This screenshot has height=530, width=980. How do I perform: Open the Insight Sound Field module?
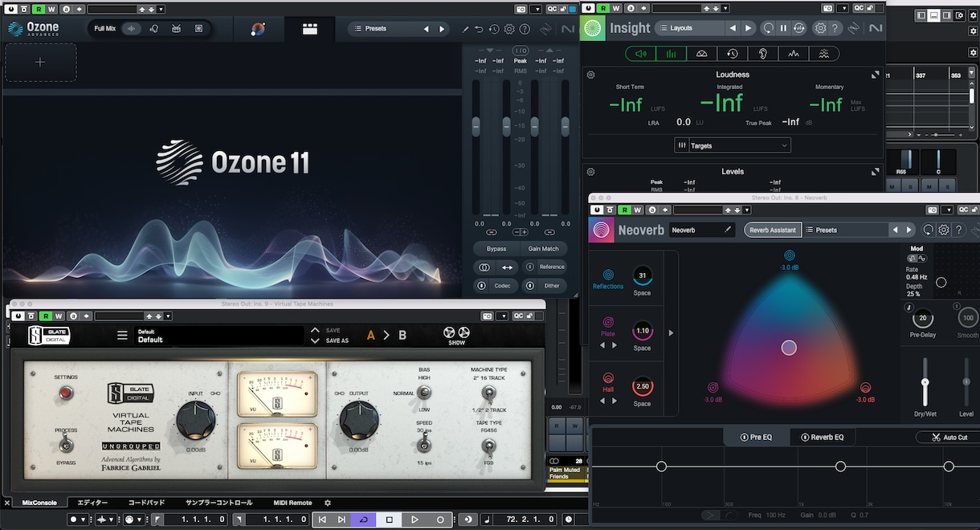point(701,54)
